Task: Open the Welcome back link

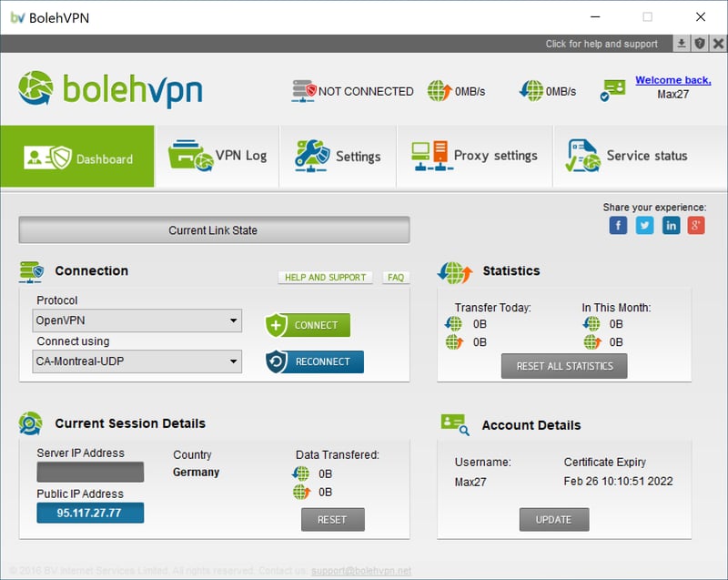Action: coord(672,80)
